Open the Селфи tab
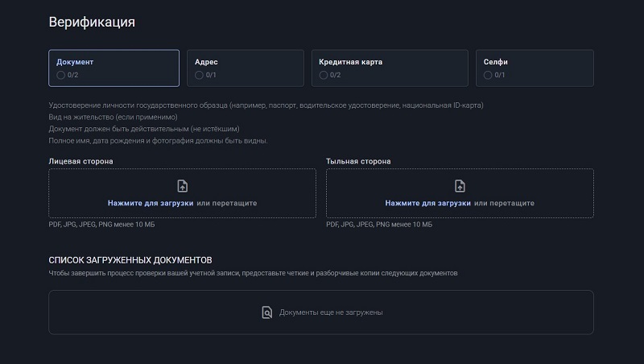The height and width of the screenshot is (364, 644). [x=534, y=68]
